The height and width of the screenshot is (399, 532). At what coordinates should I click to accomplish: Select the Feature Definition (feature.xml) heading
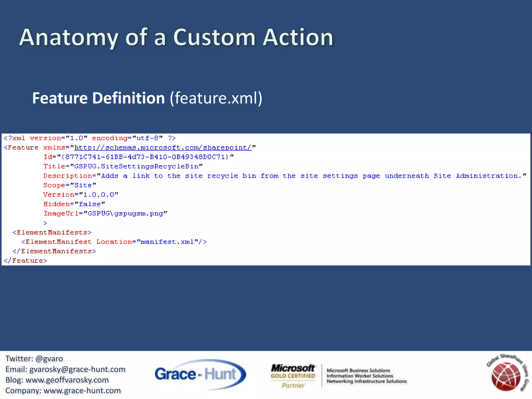[147, 98]
